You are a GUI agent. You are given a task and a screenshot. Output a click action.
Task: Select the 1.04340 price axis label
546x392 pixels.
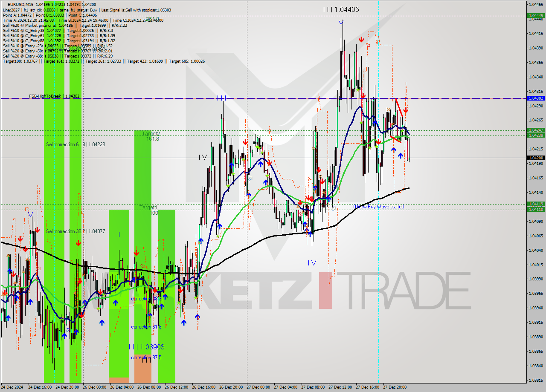[x=536, y=77]
